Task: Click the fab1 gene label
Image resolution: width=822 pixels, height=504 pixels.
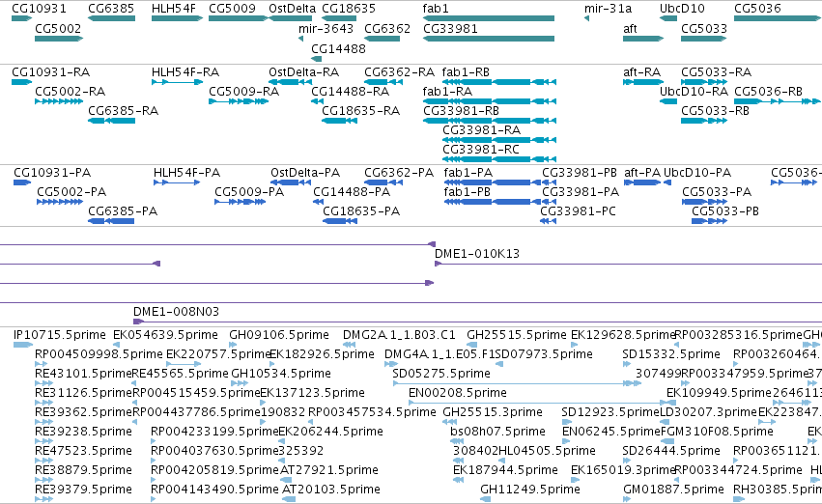Action: point(436,9)
